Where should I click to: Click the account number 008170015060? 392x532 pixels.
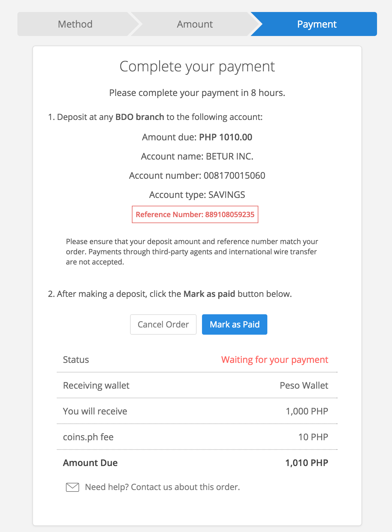[234, 175]
